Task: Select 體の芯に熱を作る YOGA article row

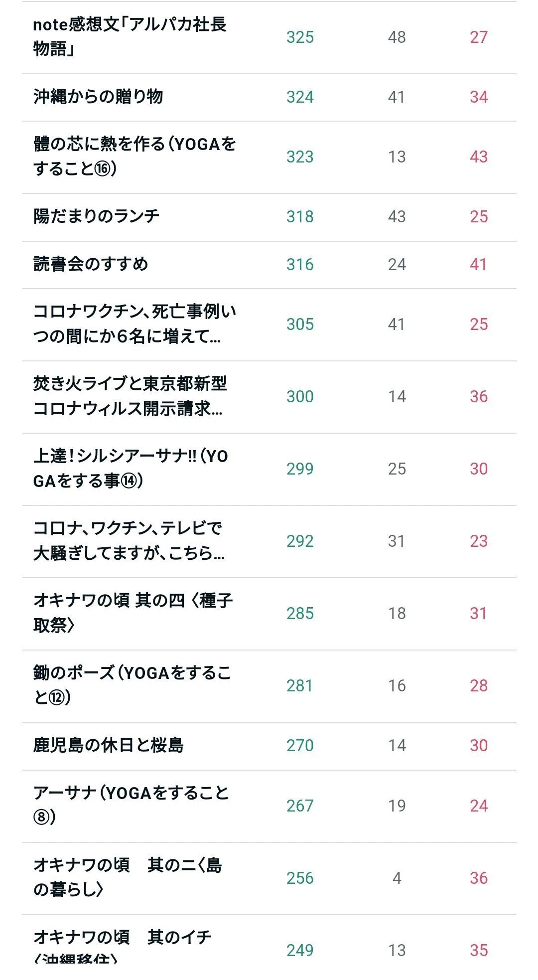Action: tap(269, 157)
